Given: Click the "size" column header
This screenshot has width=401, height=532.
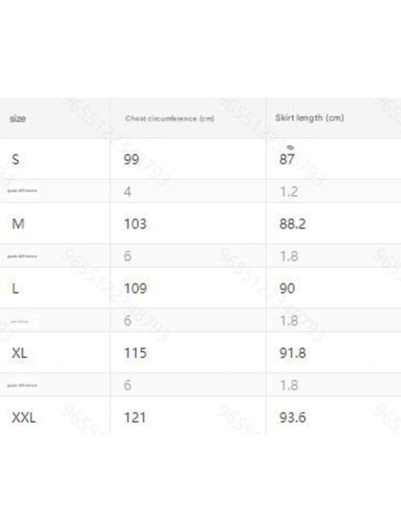Looking at the screenshot, I should click(18, 119).
